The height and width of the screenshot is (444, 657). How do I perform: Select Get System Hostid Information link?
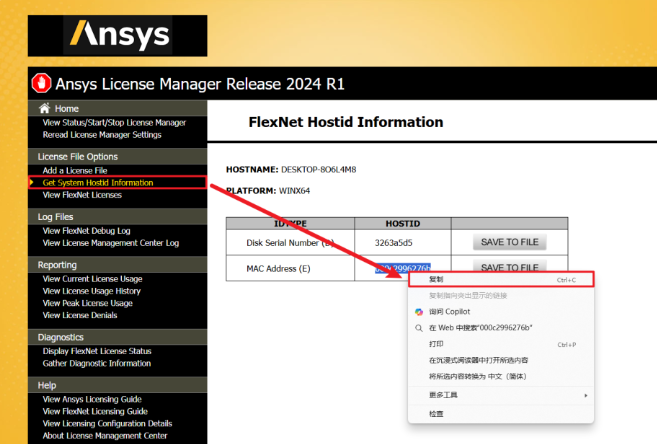tap(98, 183)
